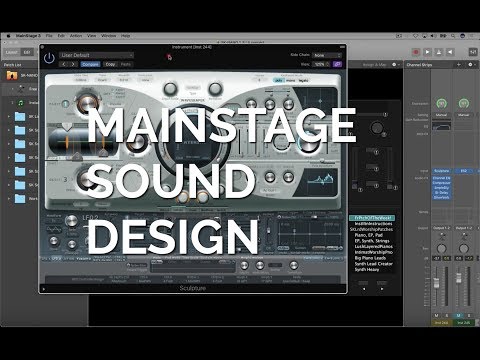The width and height of the screenshot is (480, 360).
Task: Toggle the purple Link button in plugin header
Action: coord(337,64)
